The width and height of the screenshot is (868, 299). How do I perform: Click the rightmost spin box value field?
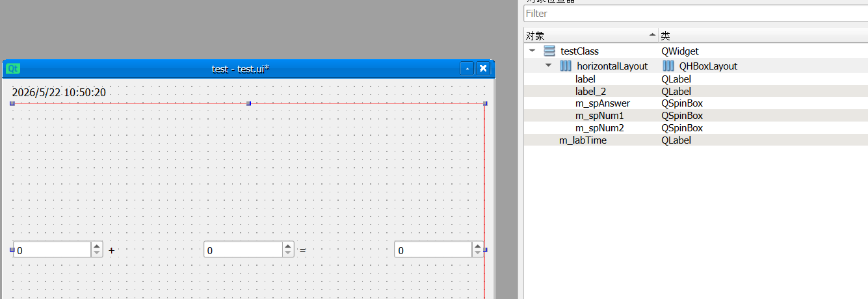pos(433,250)
